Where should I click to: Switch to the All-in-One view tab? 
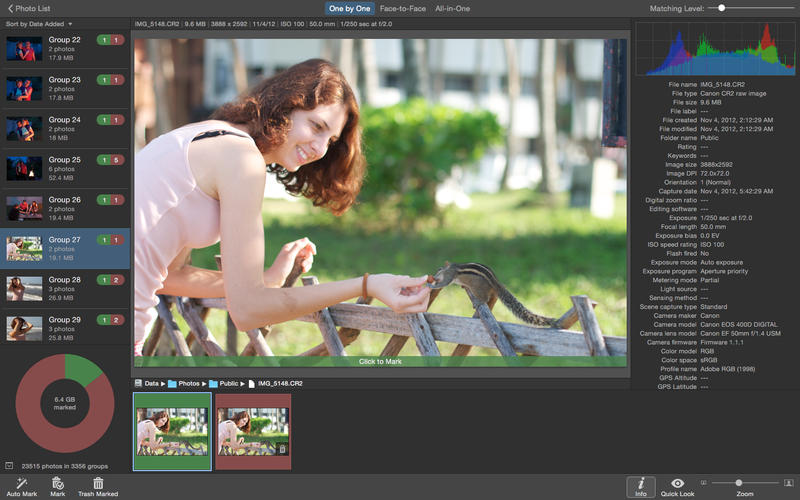pos(455,8)
